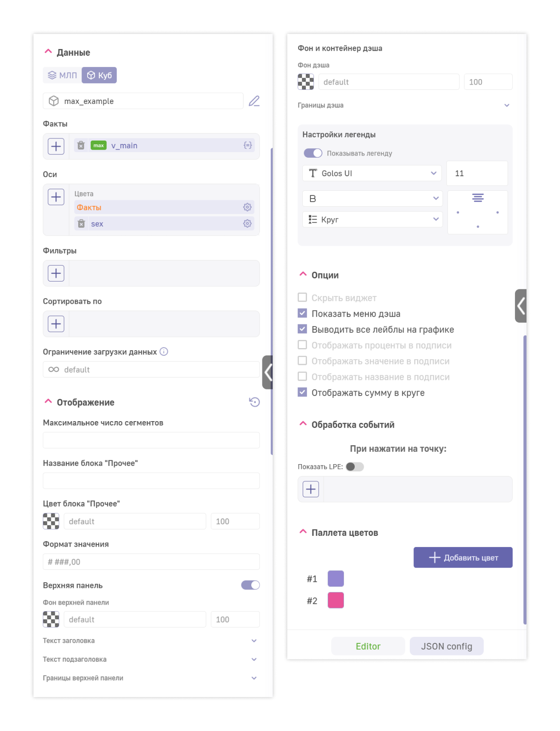Click the reset icon next to Отображение
Viewport: 560px width, 731px height.
click(x=254, y=402)
